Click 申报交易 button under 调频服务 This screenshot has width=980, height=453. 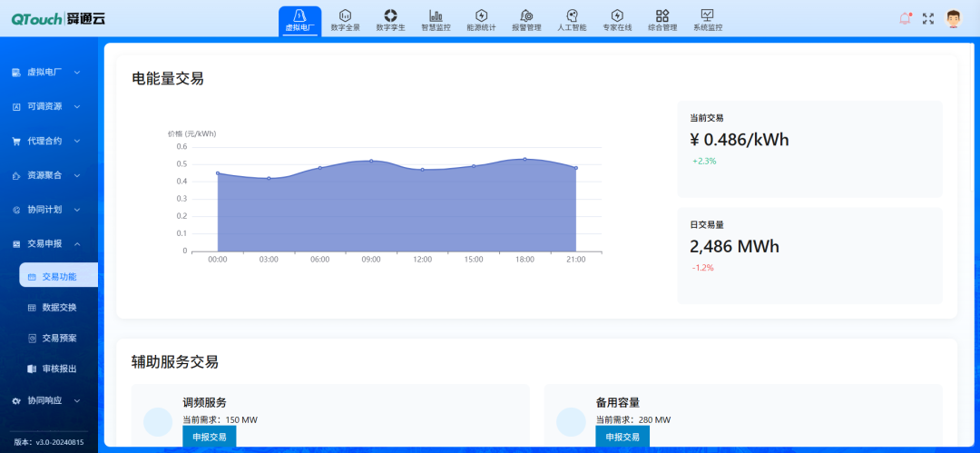click(210, 437)
